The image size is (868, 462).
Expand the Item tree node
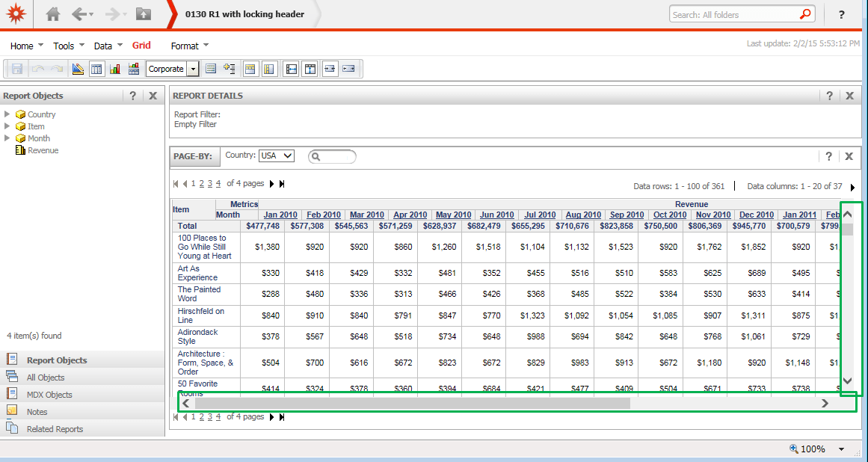point(7,126)
